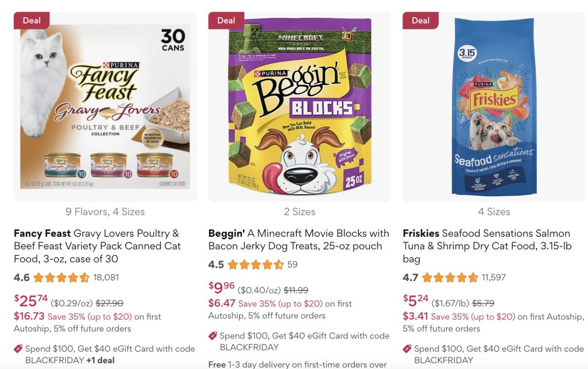The height and width of the screenshot is (369, 588).
Task: Open the Friskies Seafood Sensations title link
Action: pyautogui.click(x=486, y=246)
